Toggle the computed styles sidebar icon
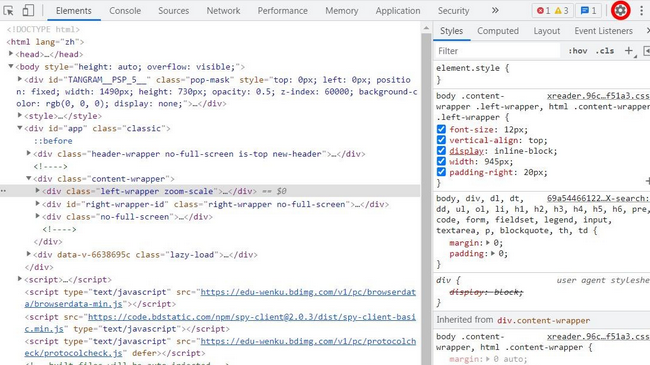The image size is (650, 365). [x=646, y=51]
